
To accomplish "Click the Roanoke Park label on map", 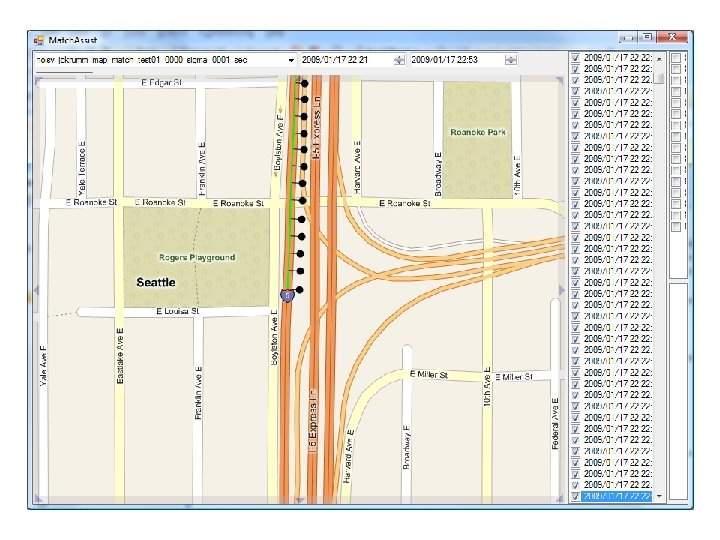I will 478,132.
